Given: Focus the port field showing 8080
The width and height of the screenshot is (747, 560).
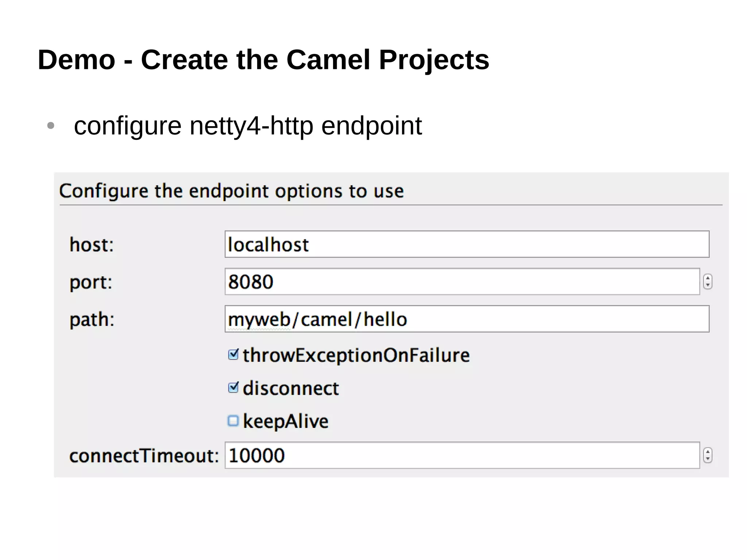Looking at the screenshot, I should click(x=462, y=282).
